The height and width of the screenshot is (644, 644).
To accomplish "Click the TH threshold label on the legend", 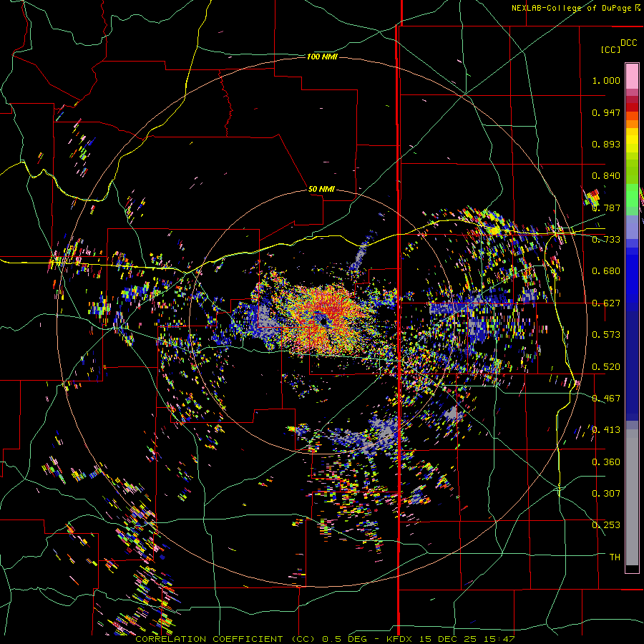I will pos(615,557).
